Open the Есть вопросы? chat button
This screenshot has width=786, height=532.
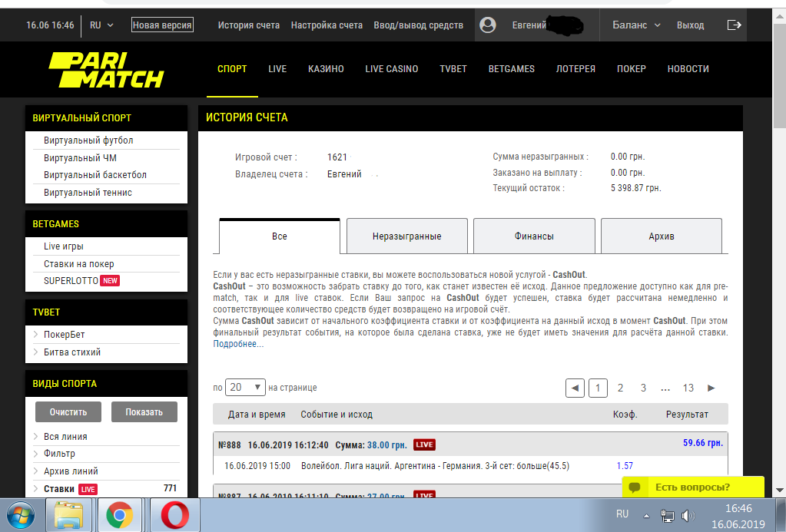click(693, 487)
